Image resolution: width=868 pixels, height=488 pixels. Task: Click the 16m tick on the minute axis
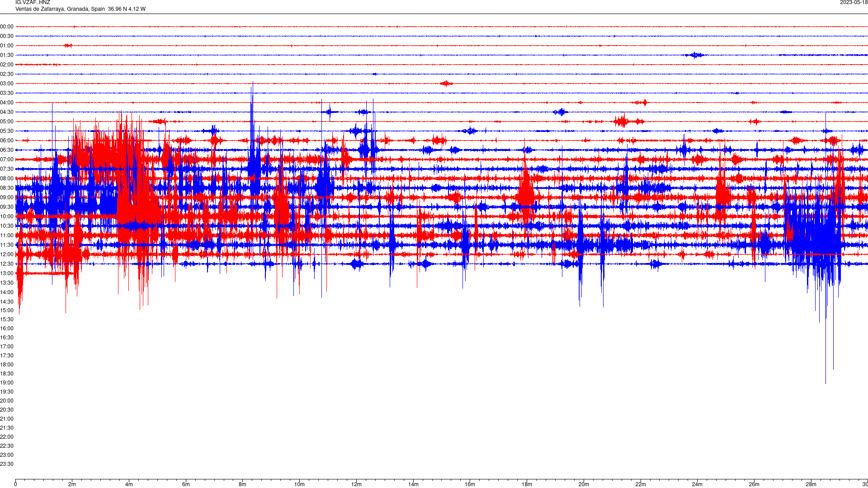470,484
